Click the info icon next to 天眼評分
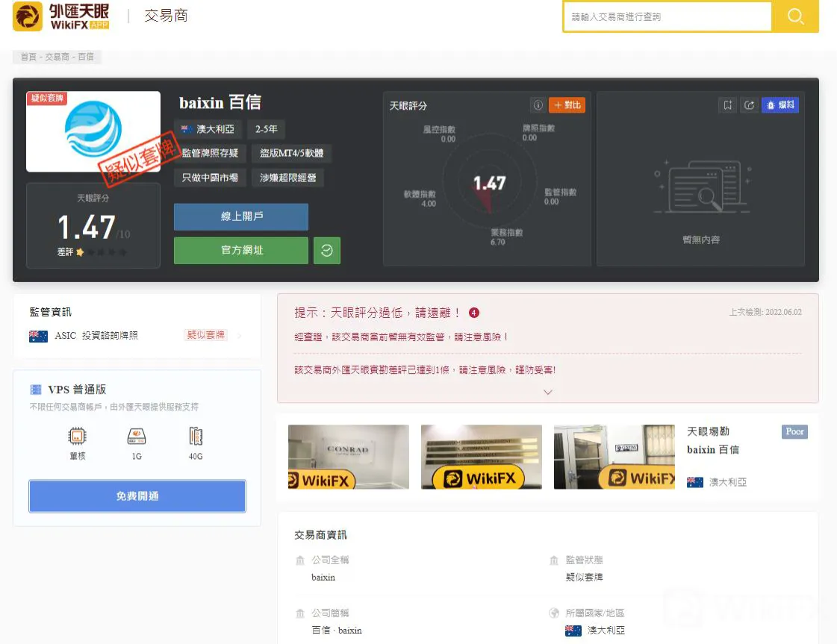837x644 pixels. (538, 105)
